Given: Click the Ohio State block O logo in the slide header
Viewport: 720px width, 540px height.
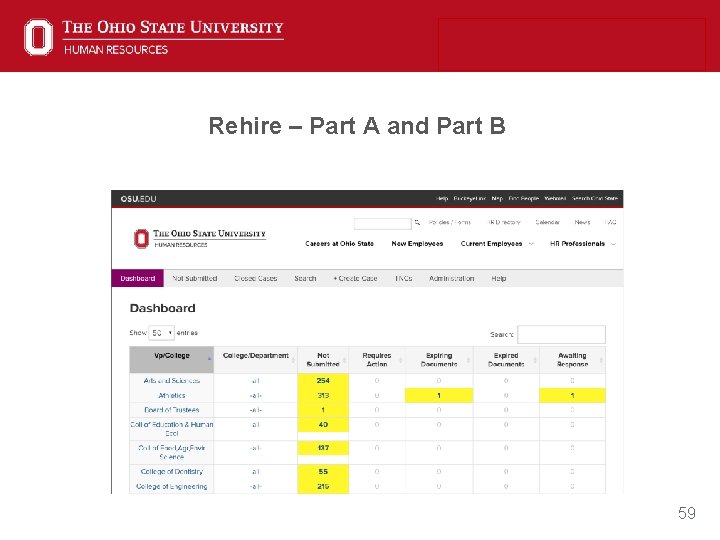Looking at the screenshot, I should click(39, 37).
